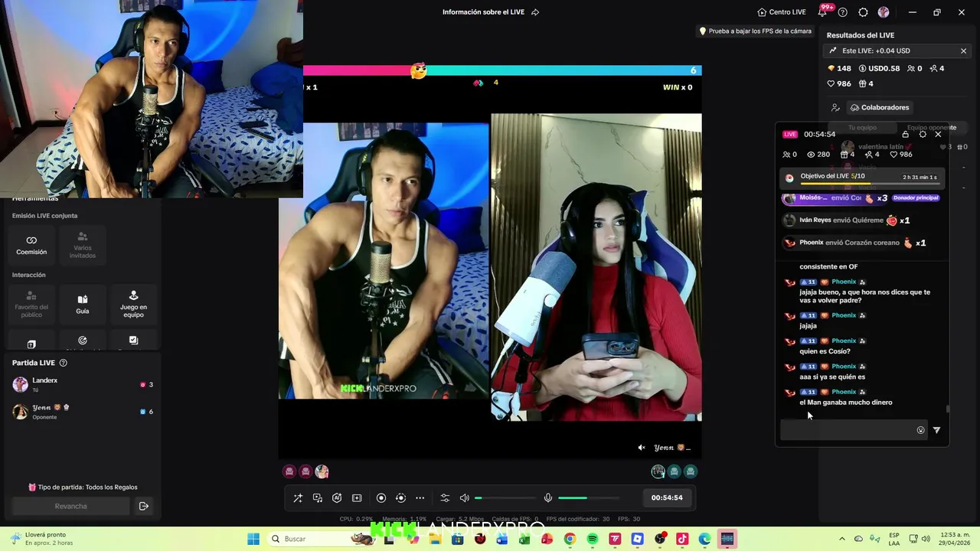
Task: Click the Este LIVE earnings banner text
Action: tap(876, 51)
